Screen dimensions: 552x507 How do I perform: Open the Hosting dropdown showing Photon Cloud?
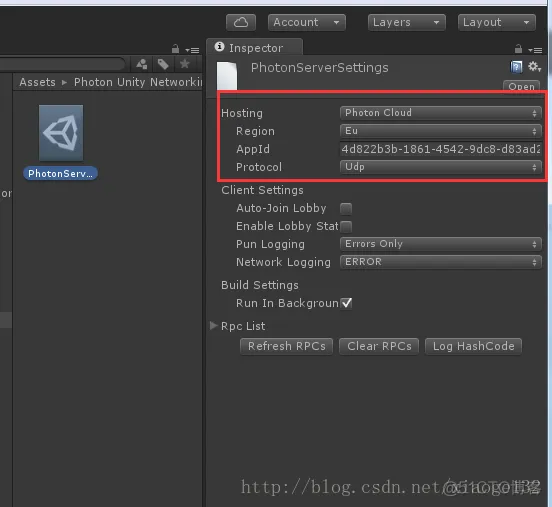[440, 113]
